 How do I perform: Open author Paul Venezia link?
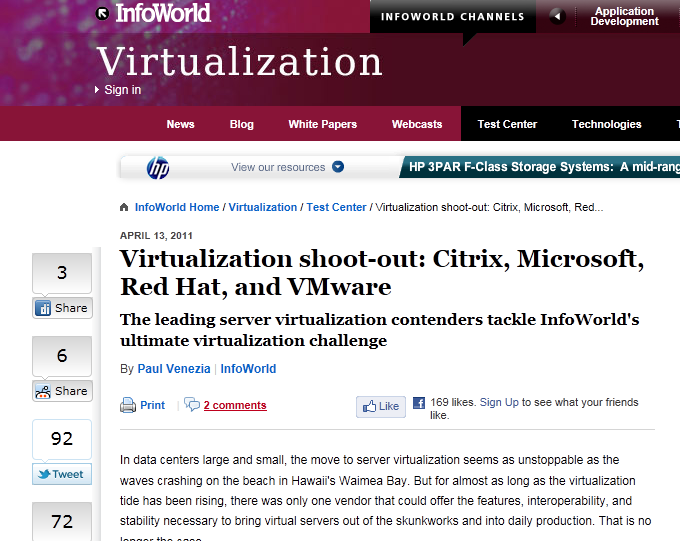[174, 369]
